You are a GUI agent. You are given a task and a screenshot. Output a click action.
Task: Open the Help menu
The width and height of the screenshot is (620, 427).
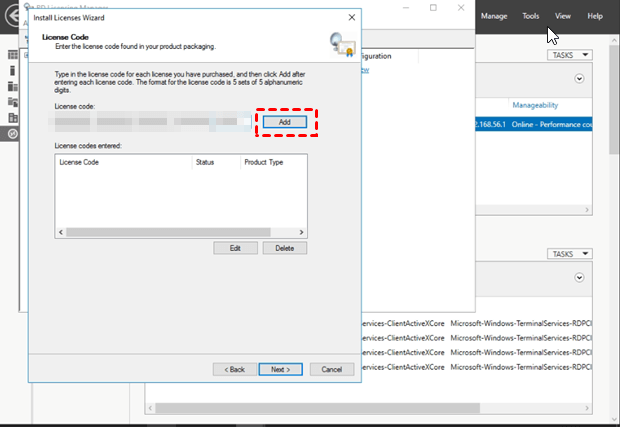click(x=595, y=16)
